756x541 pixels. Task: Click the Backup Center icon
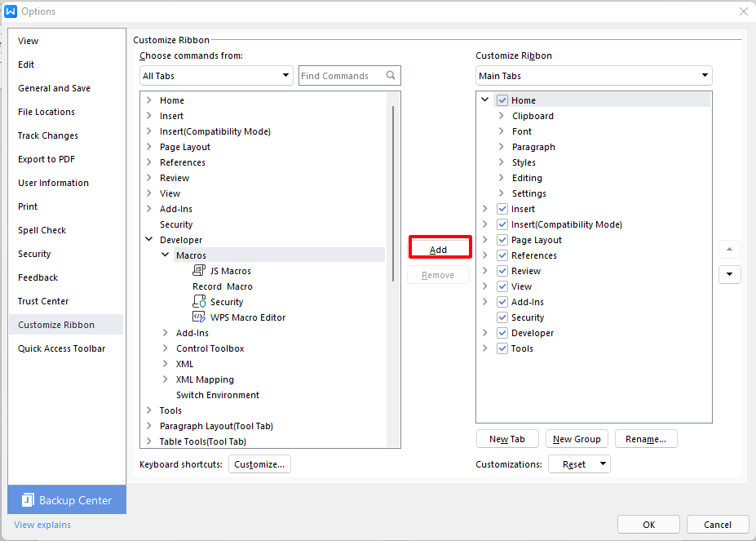click(x=27, y=499)
